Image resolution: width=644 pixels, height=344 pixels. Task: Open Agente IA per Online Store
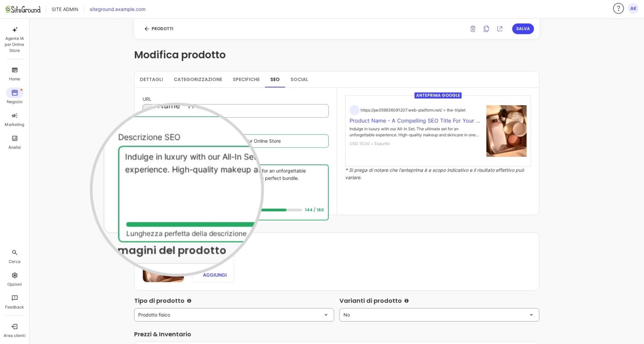coord(14,39)
